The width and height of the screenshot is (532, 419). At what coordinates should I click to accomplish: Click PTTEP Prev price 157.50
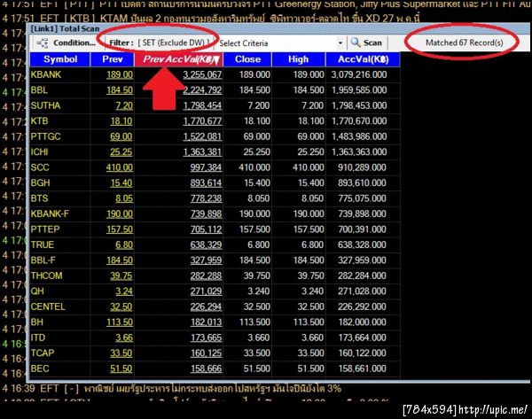[x=120, y=229]
